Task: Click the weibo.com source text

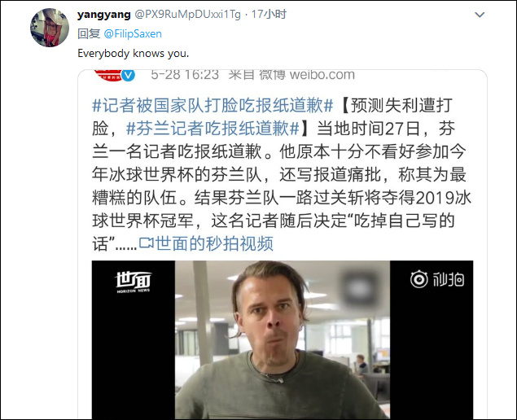Action: pyautogui.click(x=322, y=75)
